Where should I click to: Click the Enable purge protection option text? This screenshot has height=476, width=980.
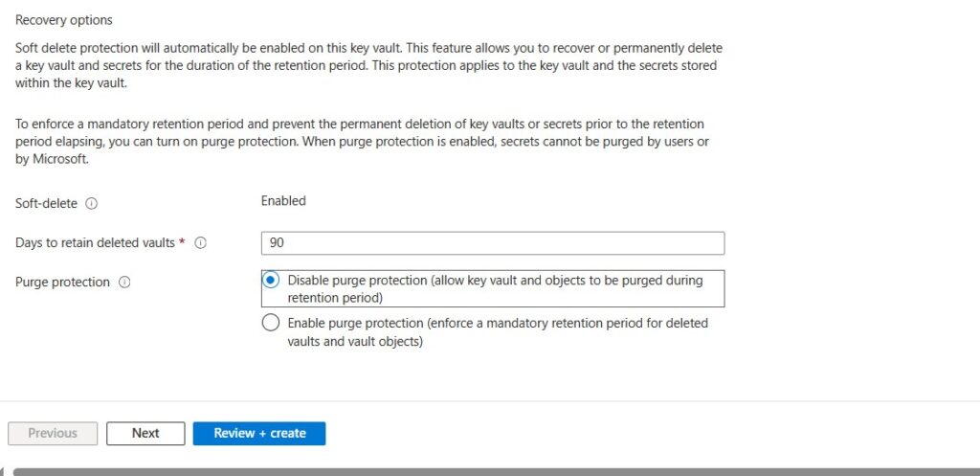click(498, 331)
